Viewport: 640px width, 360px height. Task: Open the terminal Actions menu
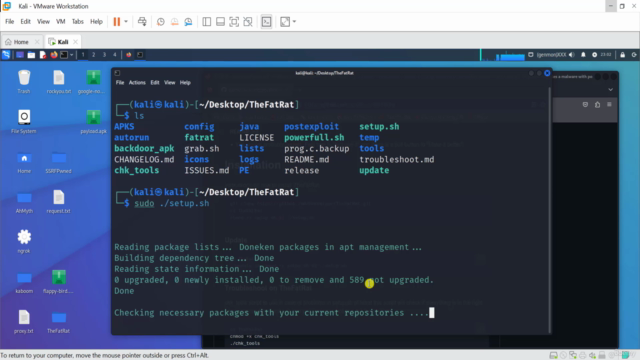tap(137, 82)
